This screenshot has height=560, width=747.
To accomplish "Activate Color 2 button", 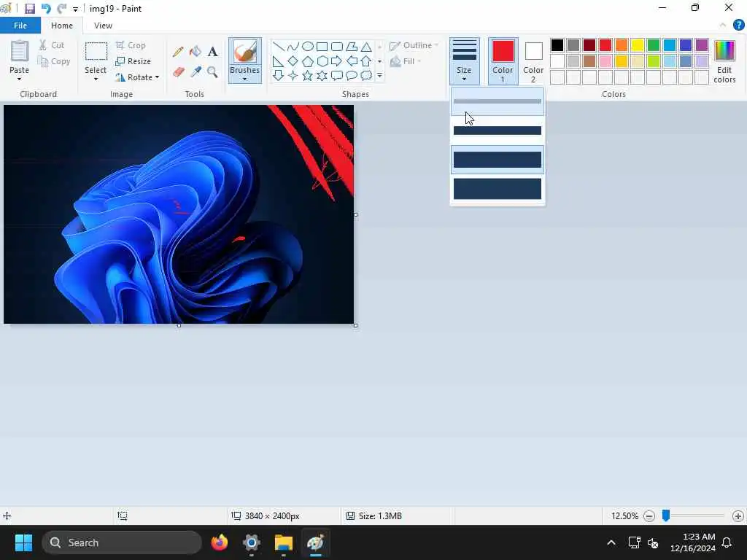I will [x=533, y=61].
